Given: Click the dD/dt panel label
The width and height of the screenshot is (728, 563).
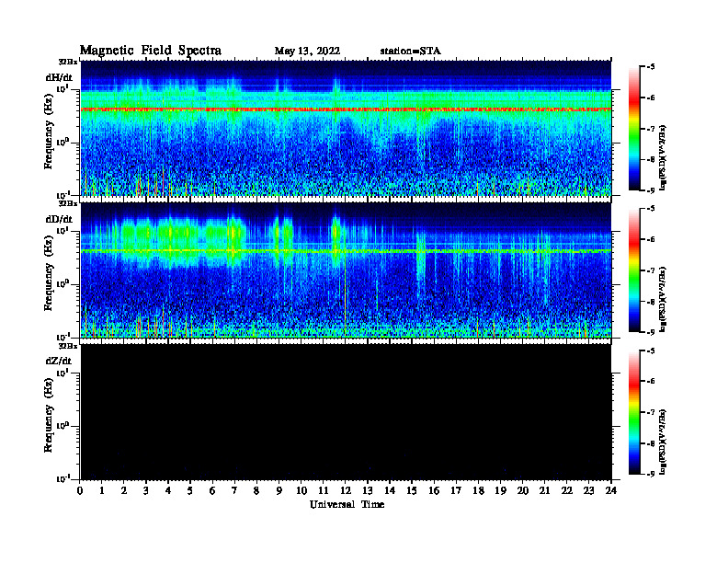Looking at the screenshot, I should 59,219.
